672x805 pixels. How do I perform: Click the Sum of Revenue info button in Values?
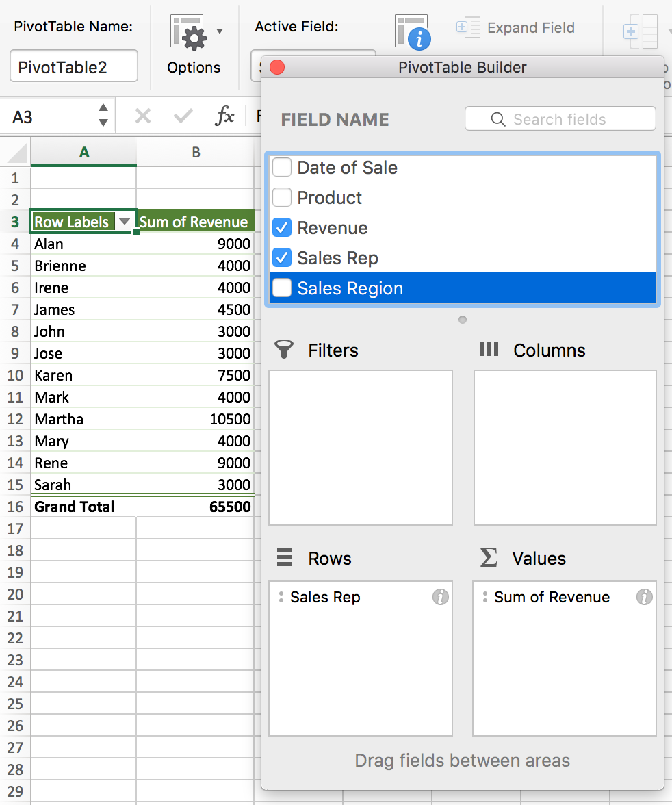[x=643, y=597]
